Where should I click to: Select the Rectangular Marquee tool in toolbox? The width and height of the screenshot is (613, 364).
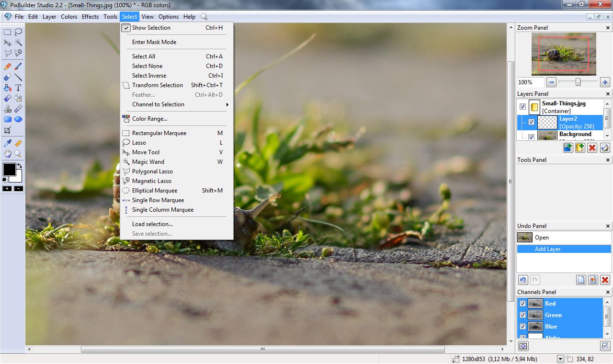(8, 32)
